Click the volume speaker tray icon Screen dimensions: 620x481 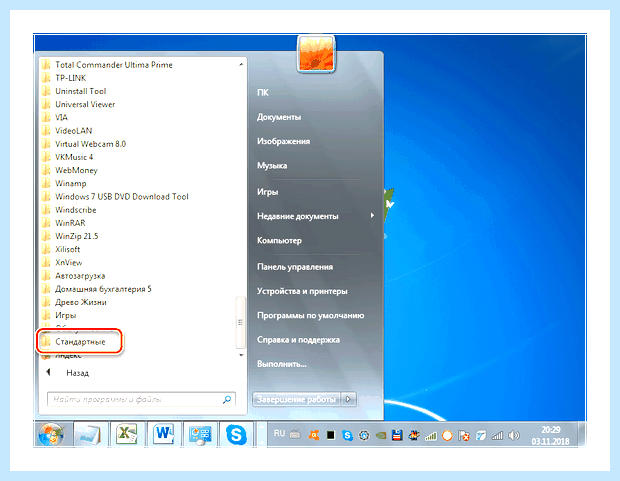[514, 436]
